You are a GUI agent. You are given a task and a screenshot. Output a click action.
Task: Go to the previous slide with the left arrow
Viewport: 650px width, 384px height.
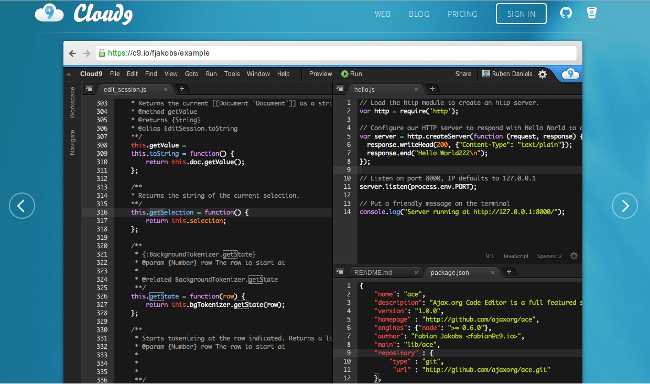click(x=22, y=206)
